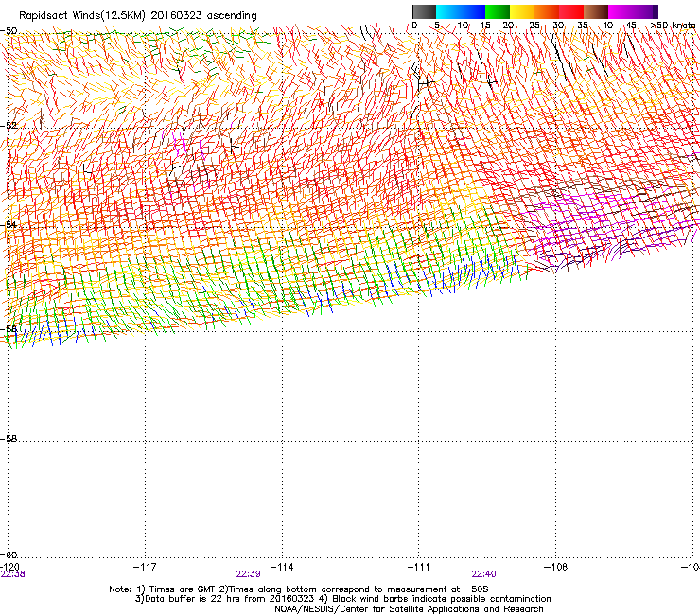Viewport: 700px width, 615px height.
Task: Click the 'Rapidscat Winds(12.5KM) 20160323 ascending' title
Action: tap(138, 16)
